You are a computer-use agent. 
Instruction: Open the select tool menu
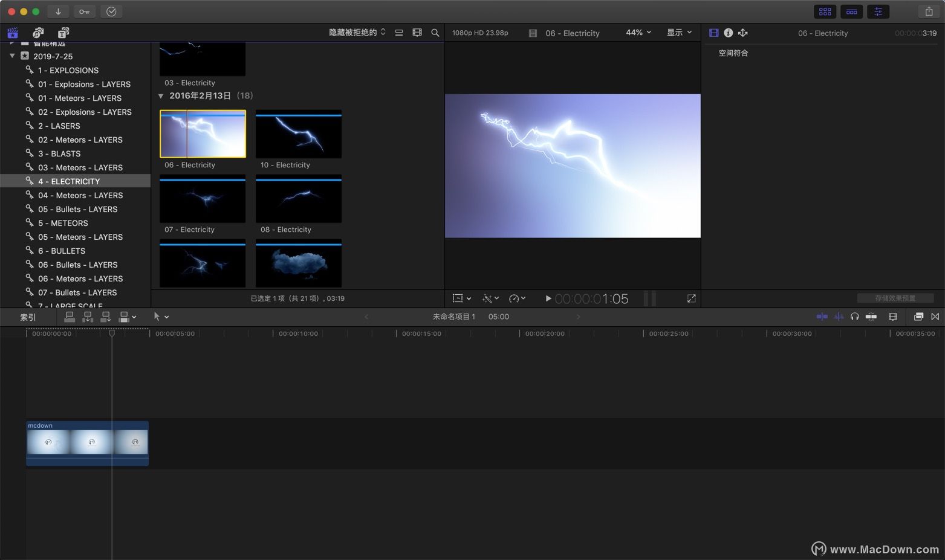(x=161, y=317)
